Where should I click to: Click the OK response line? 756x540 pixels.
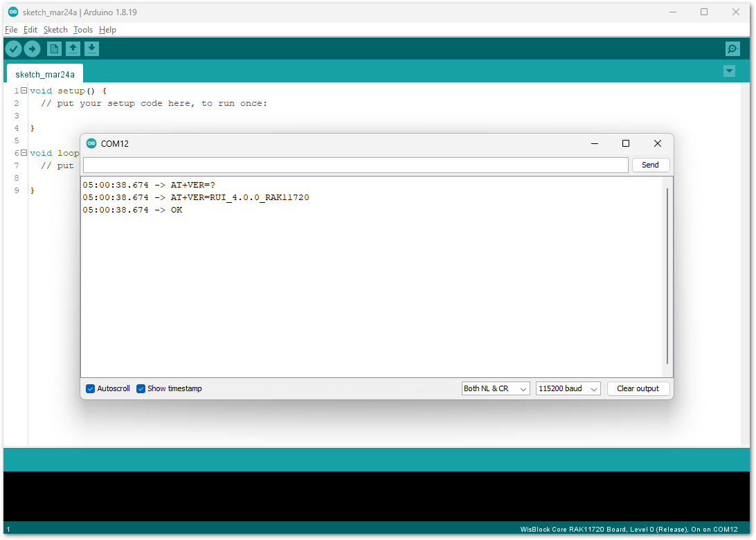pyautogui.click(x=133, y=210)
